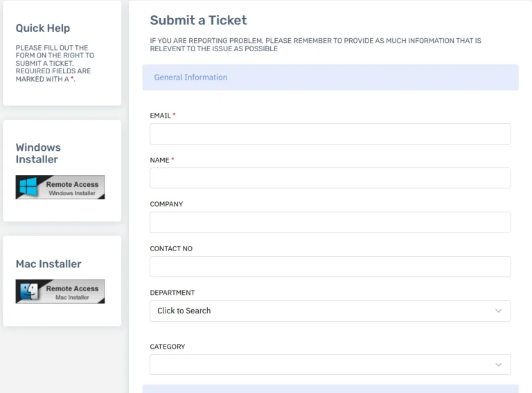
Task: Click the EMAIL field label
Action: pos(160,116)
